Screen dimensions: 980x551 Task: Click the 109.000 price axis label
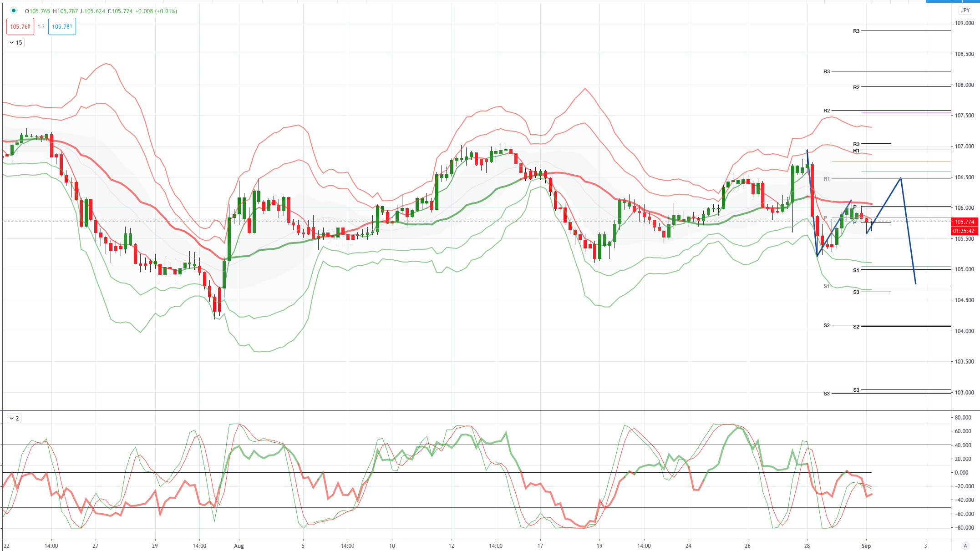(965, 23)
